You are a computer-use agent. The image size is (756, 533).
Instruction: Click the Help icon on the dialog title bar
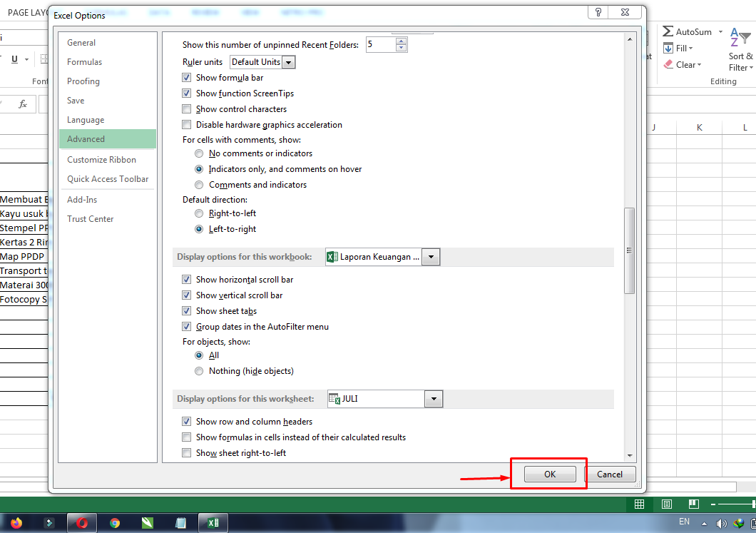(598, 11)
